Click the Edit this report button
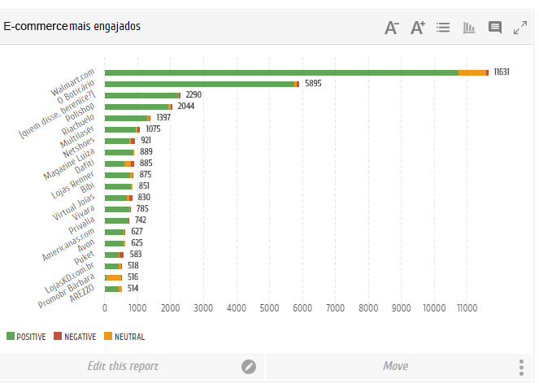 coord(123,367)
